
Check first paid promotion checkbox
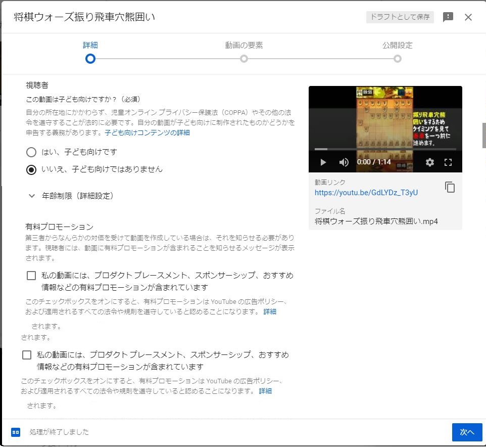coord(31,276)
